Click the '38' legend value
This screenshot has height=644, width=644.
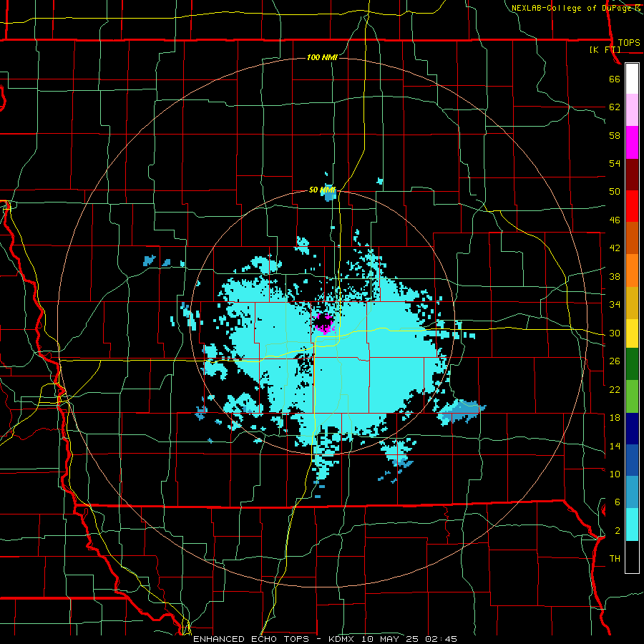[x=615, y=276]
